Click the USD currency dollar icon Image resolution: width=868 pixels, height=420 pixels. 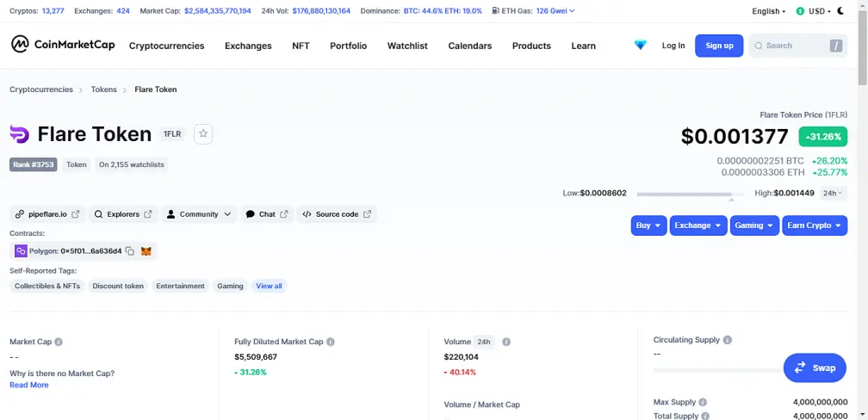pyautogui.click(x=800, y=11)
